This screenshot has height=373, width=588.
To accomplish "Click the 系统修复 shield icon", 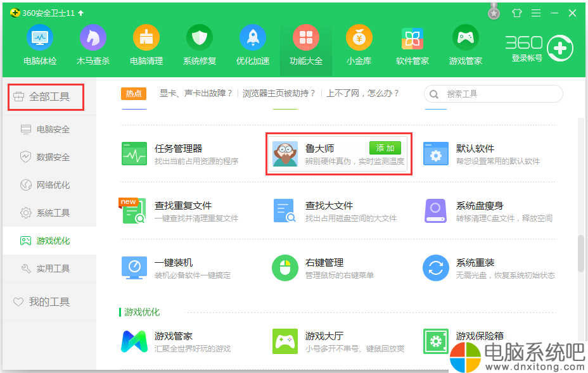I will [x=200, y=37].
